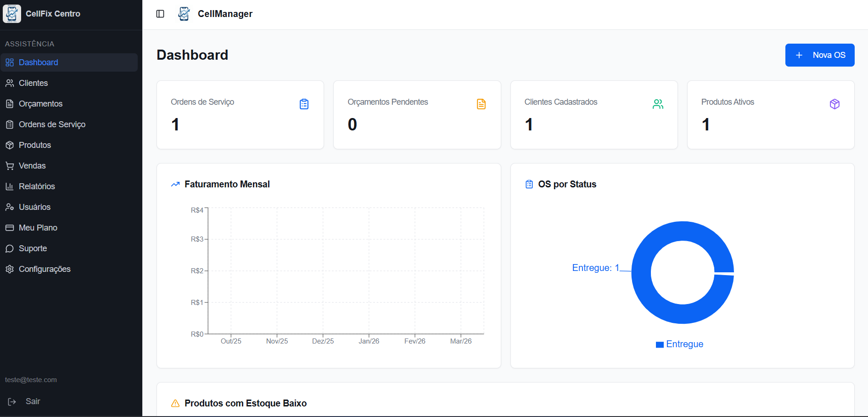Viewport: 868px width, 417px height.
Task: Create a new order with Nova OS button
Action: (820, 55)
